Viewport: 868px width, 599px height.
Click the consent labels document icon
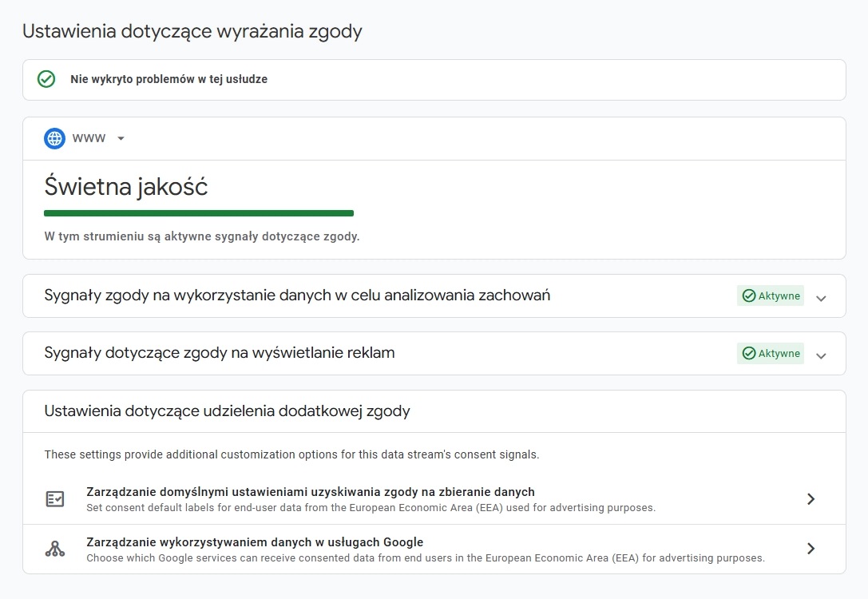[x=54, y=498]
